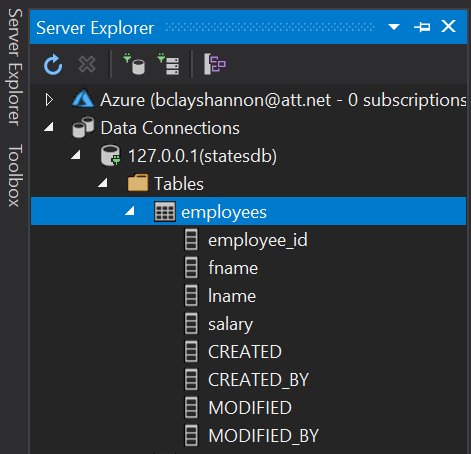Select the salary column
Screen dimensions: 471x454
(x=219, y=324)
